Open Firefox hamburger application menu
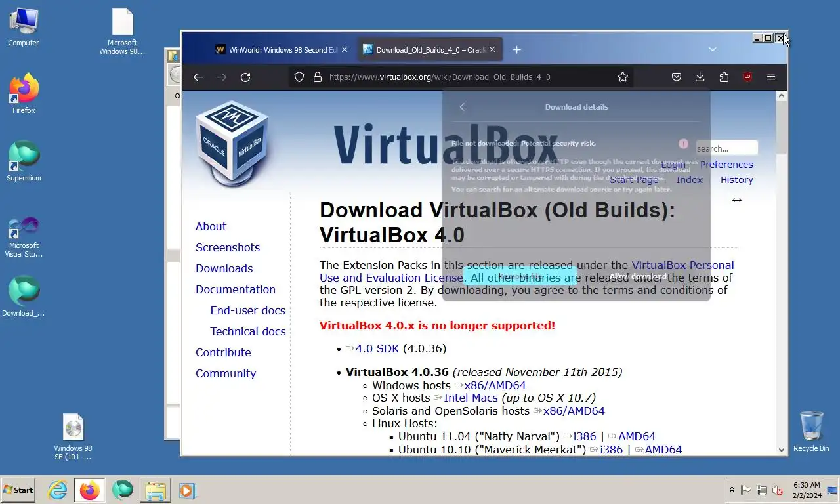The width and height of the screenshot is (840, 504). [x=771, y=77]
